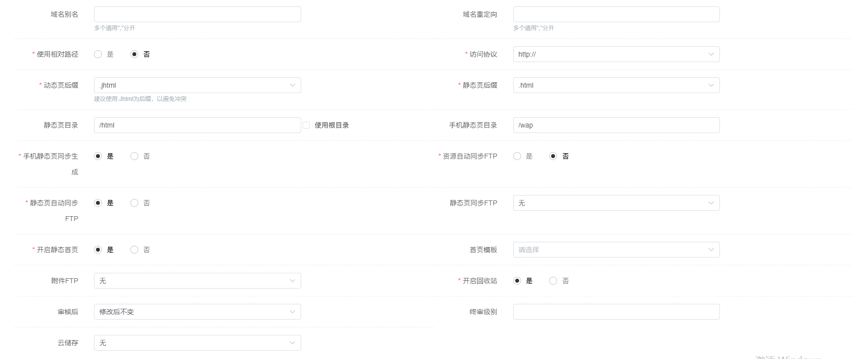Image resolution: width=868 pixels, height=359 pixels.
Task: Select 是 for 使用相对路径
Action: click(x=98, y=54)
